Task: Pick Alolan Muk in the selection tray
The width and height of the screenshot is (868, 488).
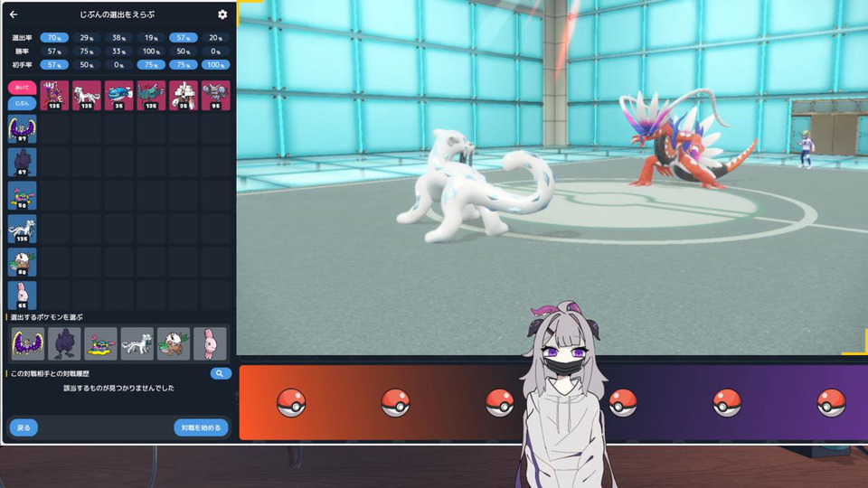Action: point(100,343)
